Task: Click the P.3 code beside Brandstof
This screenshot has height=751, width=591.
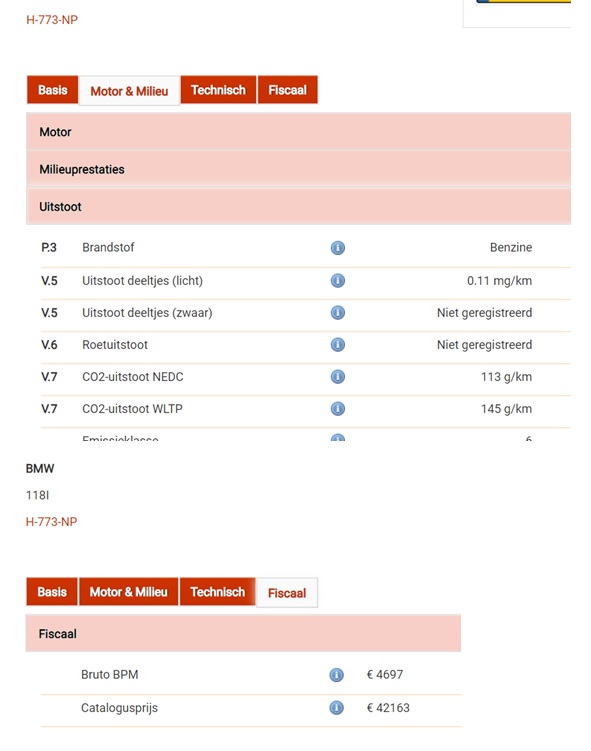Action: (49, 247)
